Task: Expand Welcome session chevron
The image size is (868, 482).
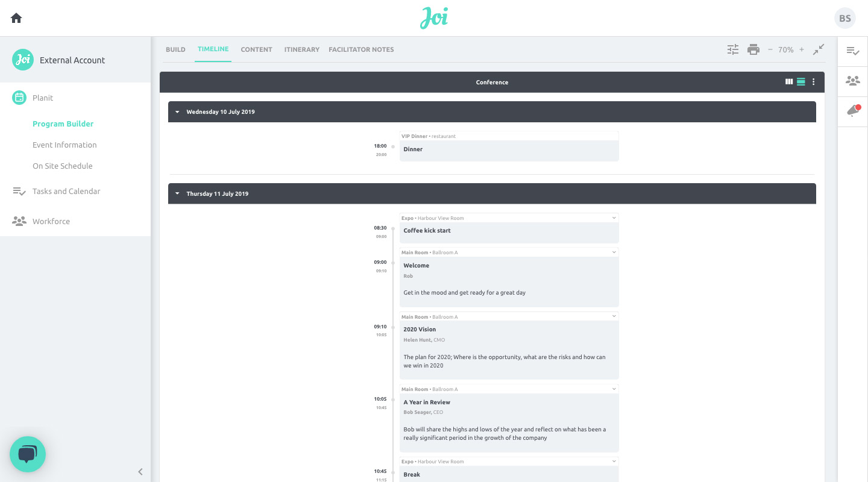Action: point(614,252)
